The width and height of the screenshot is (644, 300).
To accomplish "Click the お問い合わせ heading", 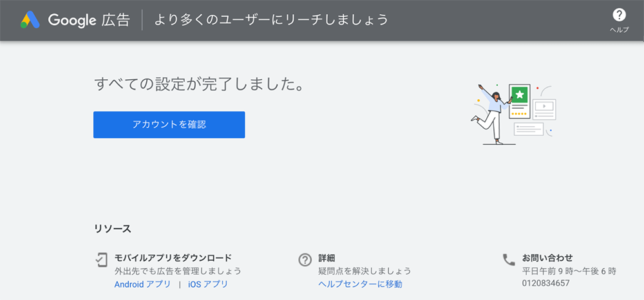I will coord(547,258).
